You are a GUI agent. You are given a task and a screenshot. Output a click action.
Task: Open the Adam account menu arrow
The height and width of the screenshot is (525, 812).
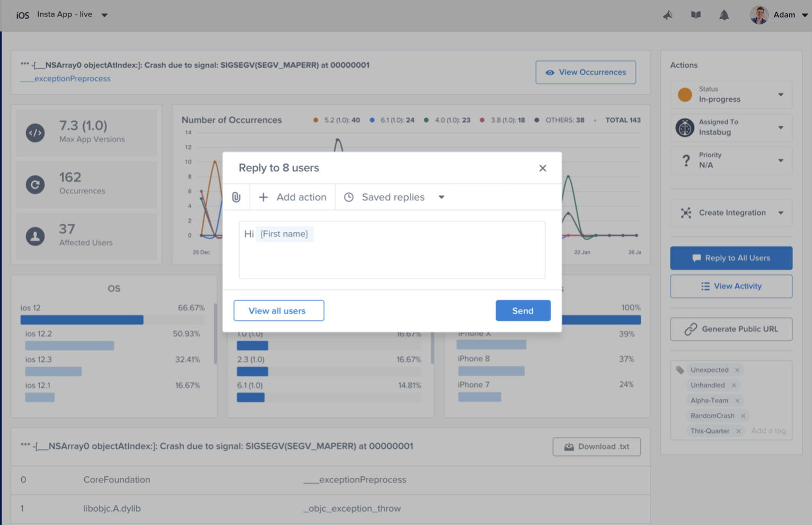pyautogui.click(x=805, y=15)
